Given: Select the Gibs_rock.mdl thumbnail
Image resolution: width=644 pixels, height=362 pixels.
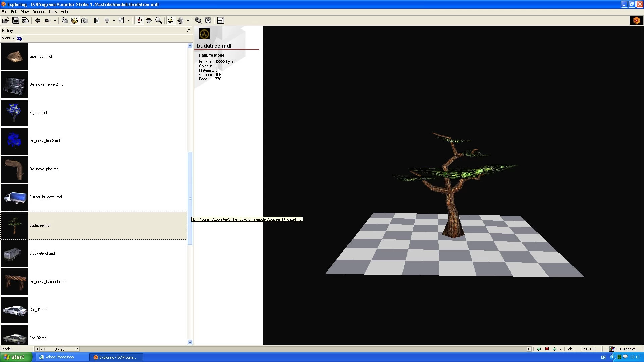Looking at the screenshot, I should 14,57.
